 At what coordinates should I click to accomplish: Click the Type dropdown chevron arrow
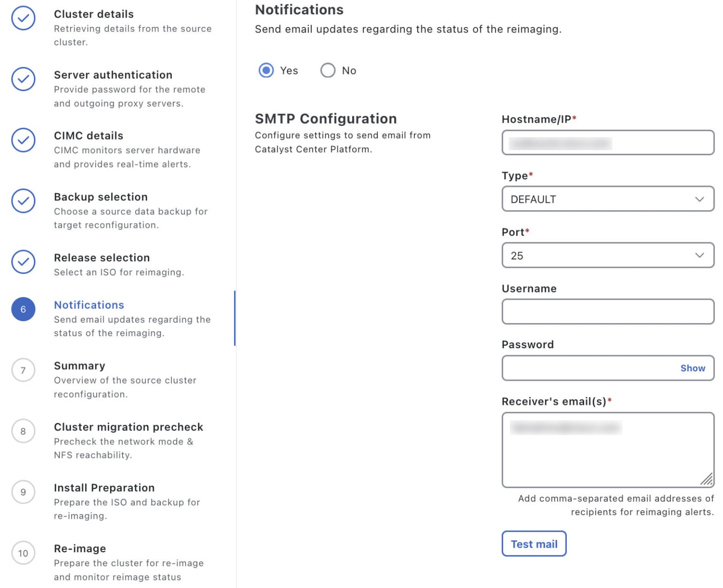tap(699, 199)
